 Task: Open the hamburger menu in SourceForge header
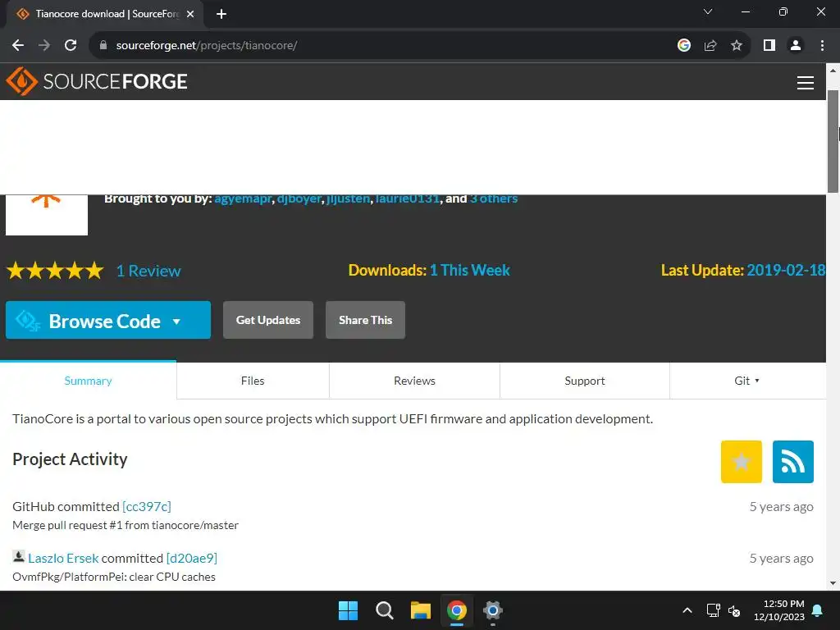click(x=805, y=83)
